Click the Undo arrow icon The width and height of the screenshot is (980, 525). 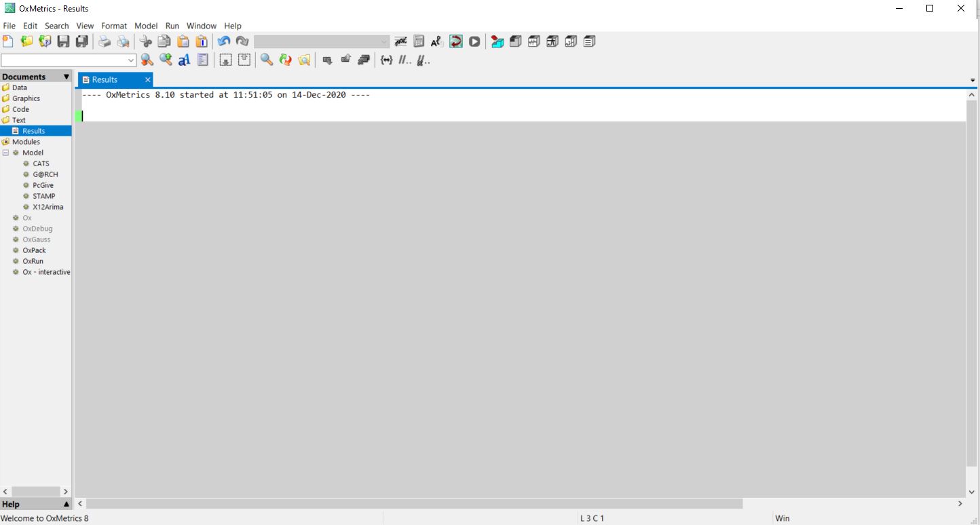click(x=223, y=41)
